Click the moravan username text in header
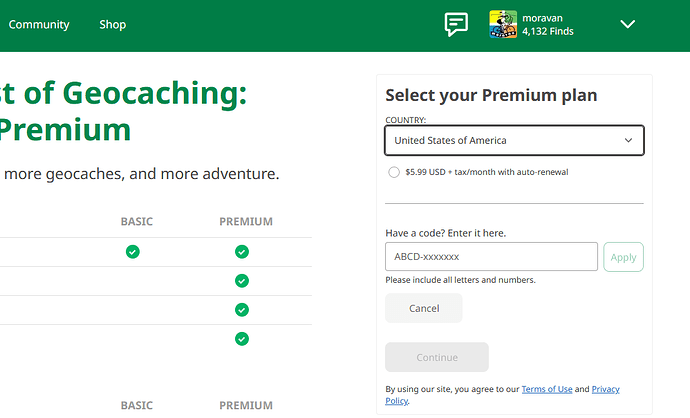690x418 pixels. tap(542, 18)
